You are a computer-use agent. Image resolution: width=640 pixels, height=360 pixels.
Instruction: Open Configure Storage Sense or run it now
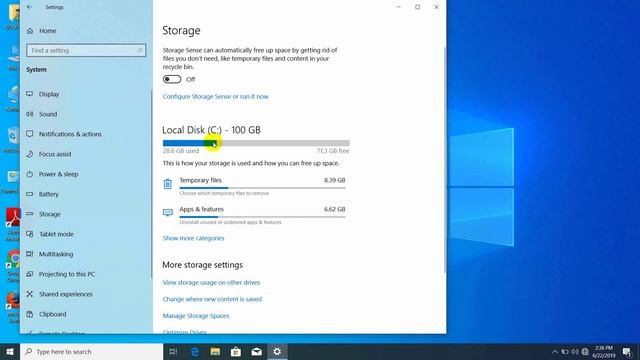(x=216, y=96)
